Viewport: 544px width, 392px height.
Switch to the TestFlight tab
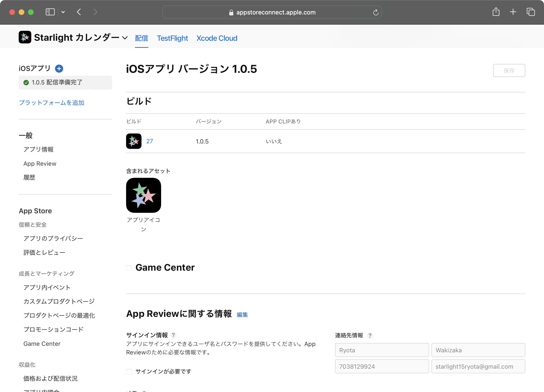[x=172, y=38]
